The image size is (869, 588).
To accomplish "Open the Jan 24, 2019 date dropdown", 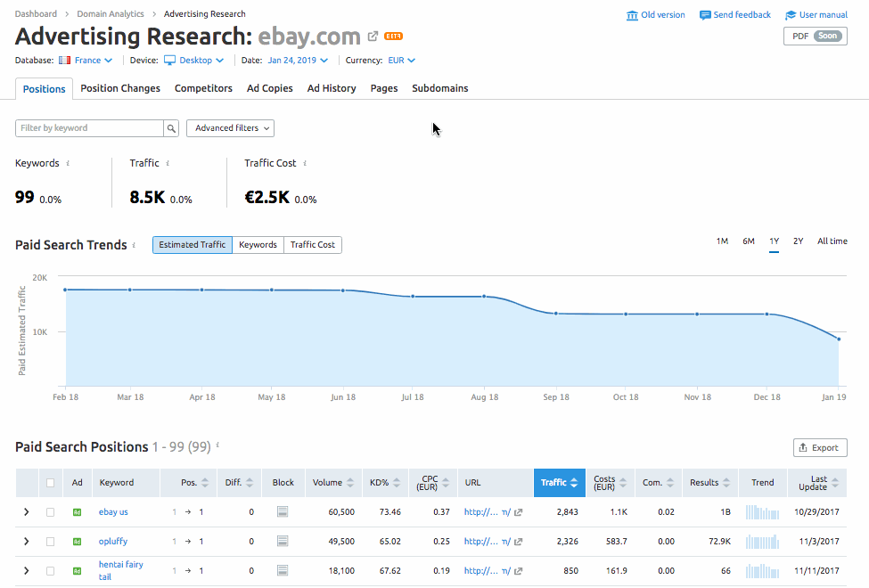I will [x=298, y=61].
